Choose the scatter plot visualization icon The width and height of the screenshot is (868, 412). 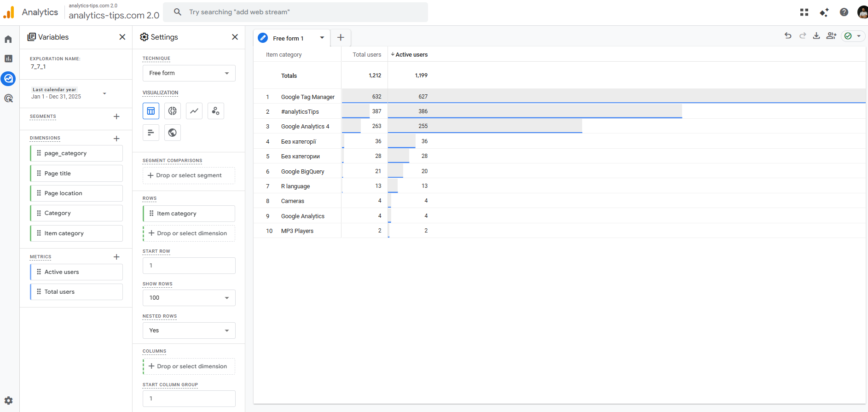point(215,111)
